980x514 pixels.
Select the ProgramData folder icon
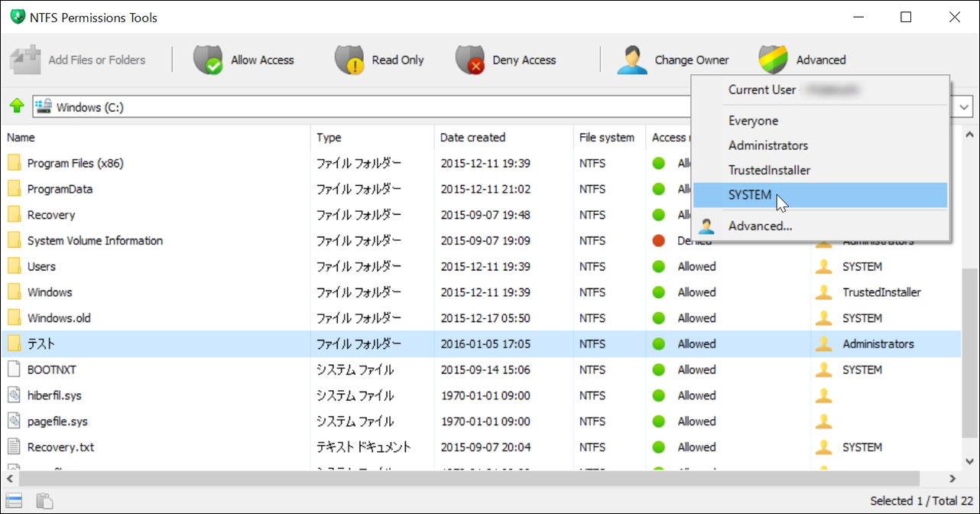click(14, 189)
